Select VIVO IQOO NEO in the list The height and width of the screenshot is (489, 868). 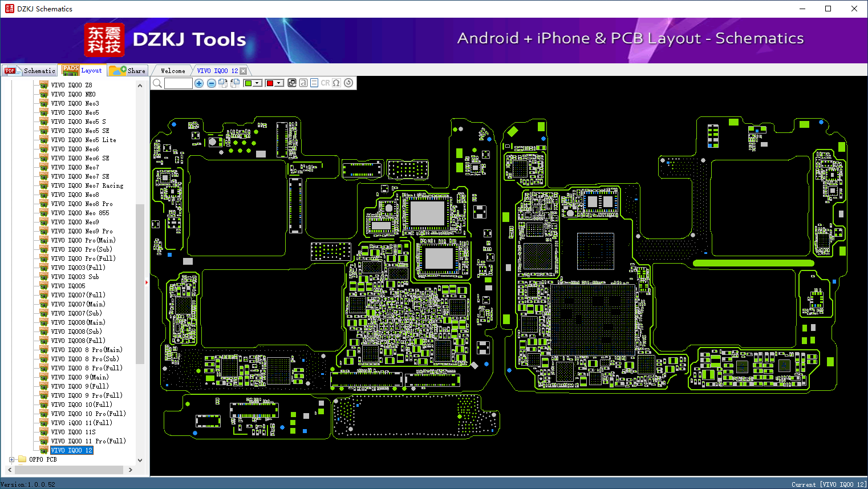point(73,94)
